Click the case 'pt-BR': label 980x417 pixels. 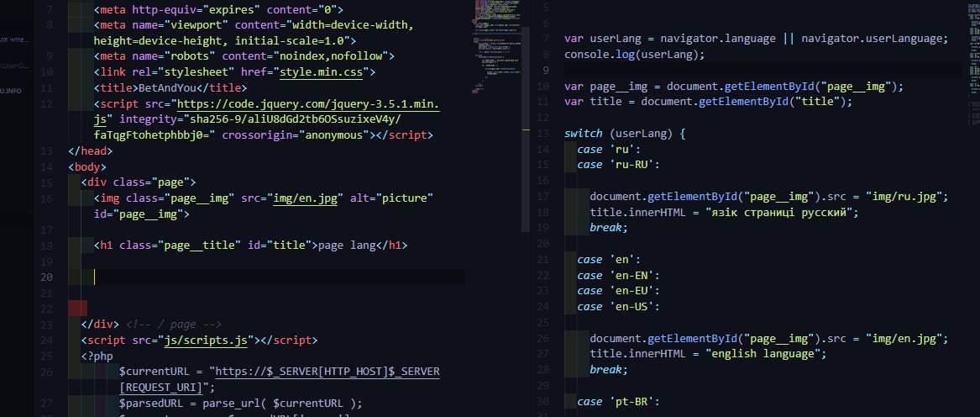[x=618, y=401]
